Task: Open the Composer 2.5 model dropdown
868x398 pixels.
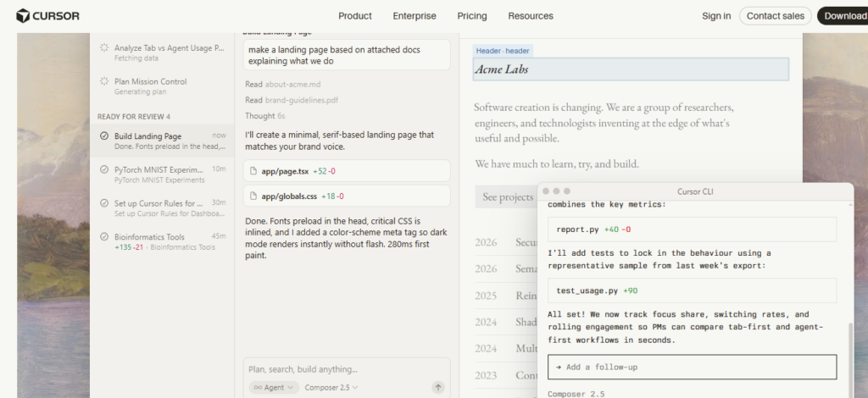Action: (331, 388)
